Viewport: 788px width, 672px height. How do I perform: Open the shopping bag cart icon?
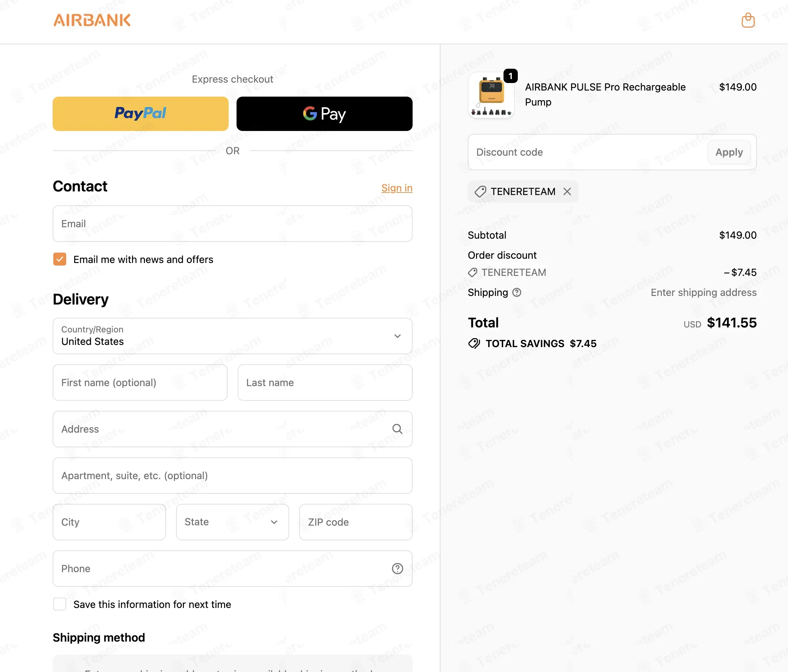(x=748, y=20)
